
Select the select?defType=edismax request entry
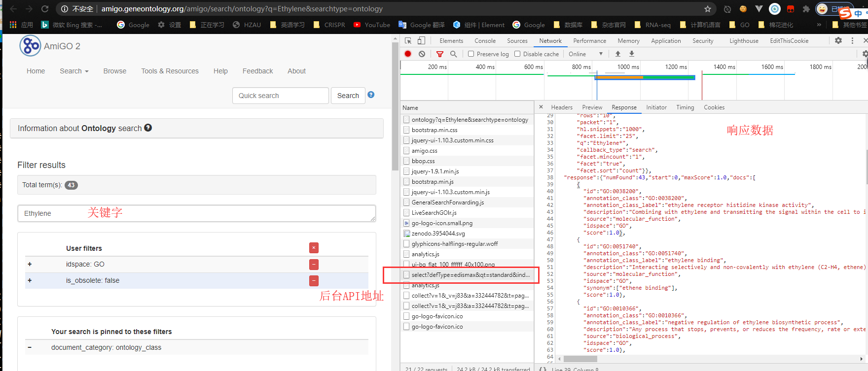coord(470,275)
